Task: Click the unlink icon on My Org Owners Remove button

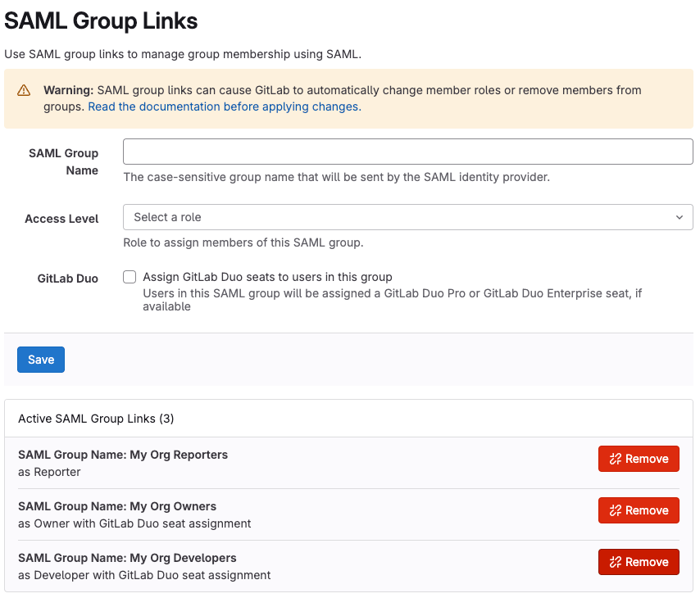Action: [x=614, y=510]
